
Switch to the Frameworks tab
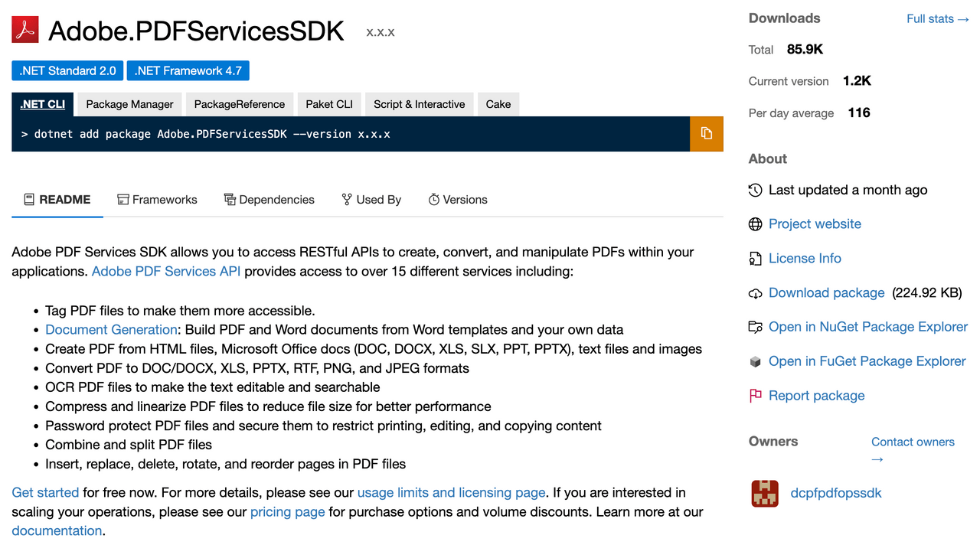[157, 200]
